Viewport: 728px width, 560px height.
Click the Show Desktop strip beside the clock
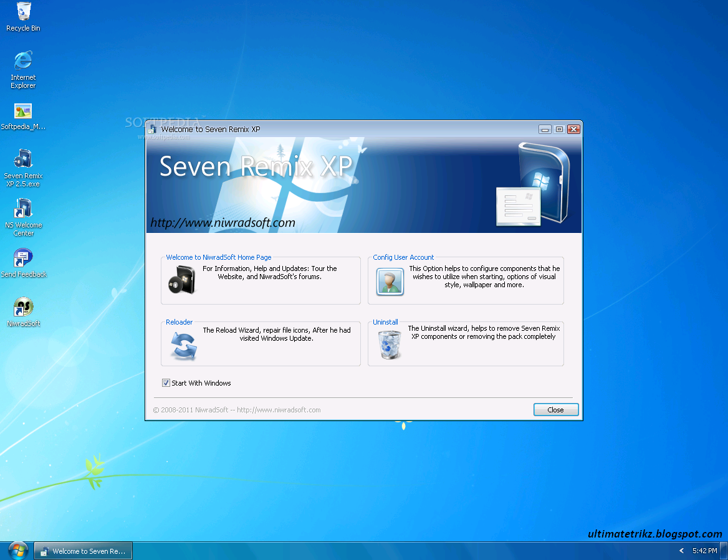coord(724,551)
